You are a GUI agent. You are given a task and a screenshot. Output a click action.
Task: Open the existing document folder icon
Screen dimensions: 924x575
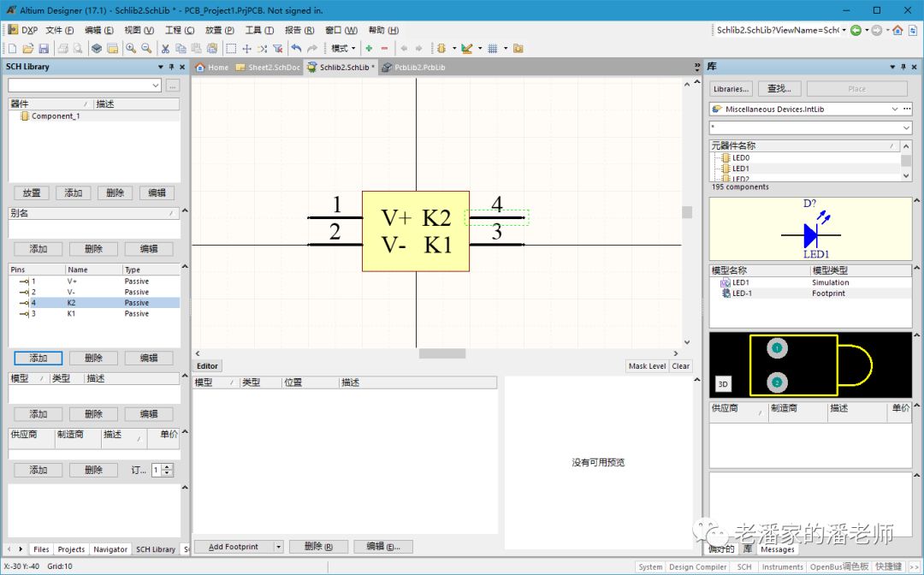(x=28, y=49)
